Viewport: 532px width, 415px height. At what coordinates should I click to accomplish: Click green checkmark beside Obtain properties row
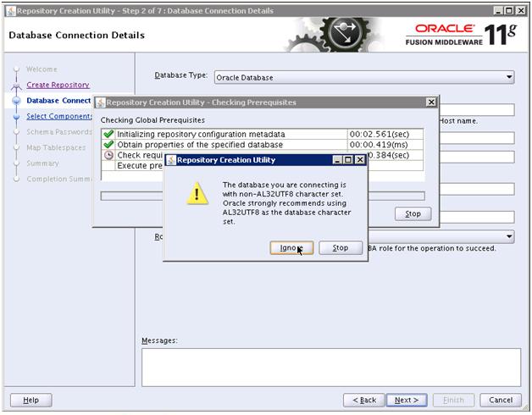click(108, 145)
